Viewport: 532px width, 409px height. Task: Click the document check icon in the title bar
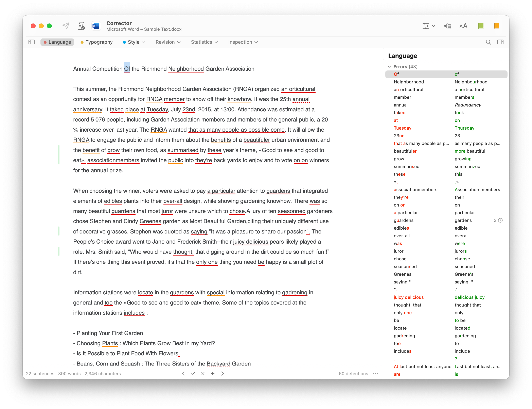point(81,26)
